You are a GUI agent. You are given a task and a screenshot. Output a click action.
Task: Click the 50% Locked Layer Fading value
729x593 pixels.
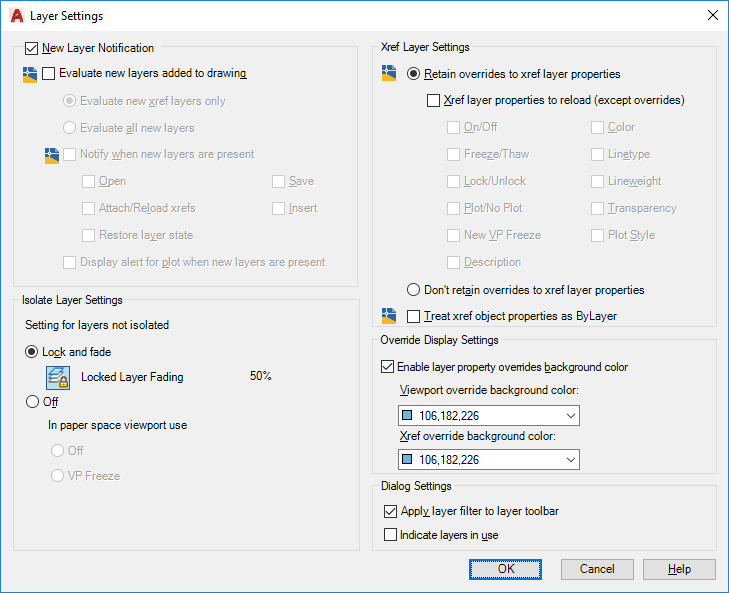click(261, 377)
